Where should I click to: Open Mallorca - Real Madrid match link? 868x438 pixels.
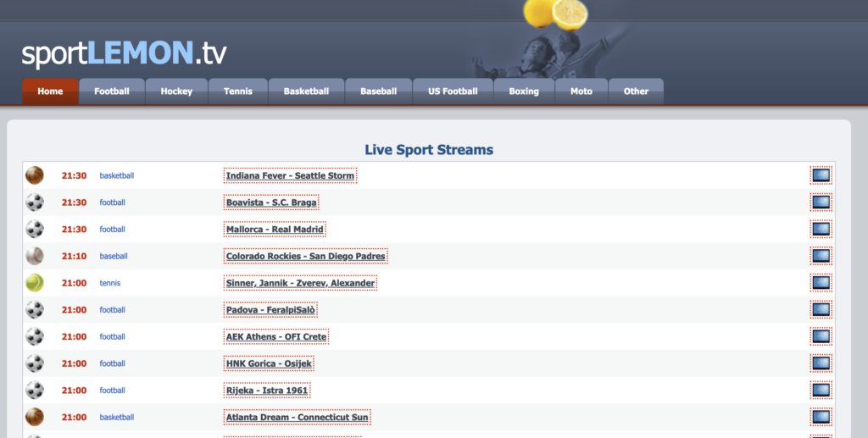click(275, 230)
